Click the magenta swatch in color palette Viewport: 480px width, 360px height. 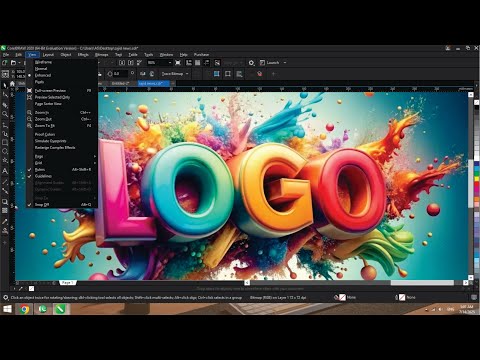pyautogui.click(x=477, y=190)
